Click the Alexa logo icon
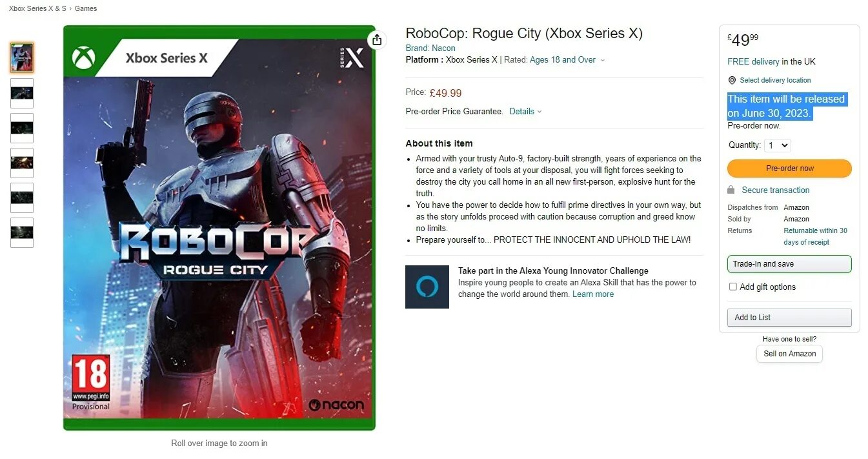Viewport: 868px width, 459px height. (x=427, y=287)
